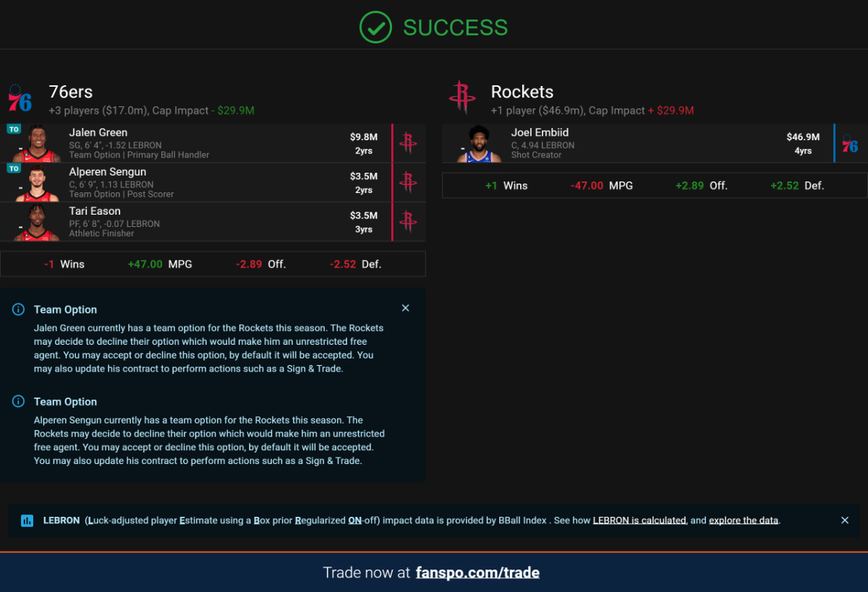Click the Rockets cap impact summary line
Screen dimensions: 868x592
[x=592, y=111]
